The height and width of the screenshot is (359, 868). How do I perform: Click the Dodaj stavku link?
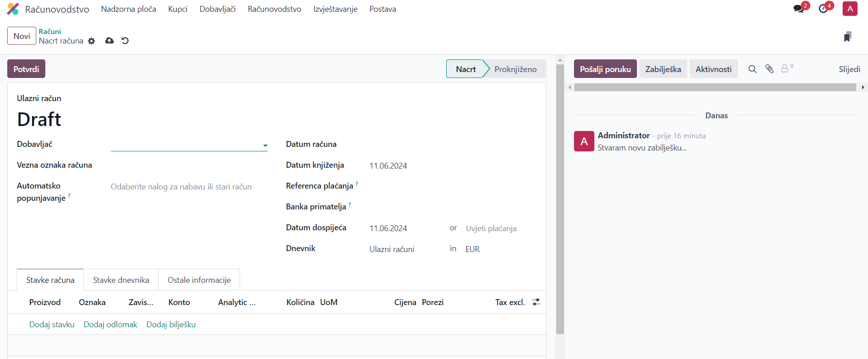(x=52, y=325)
